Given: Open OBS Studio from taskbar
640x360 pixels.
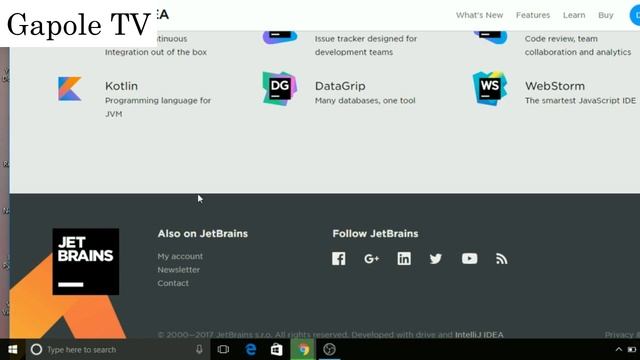Looking at the screenshot, I should (329, 349).
